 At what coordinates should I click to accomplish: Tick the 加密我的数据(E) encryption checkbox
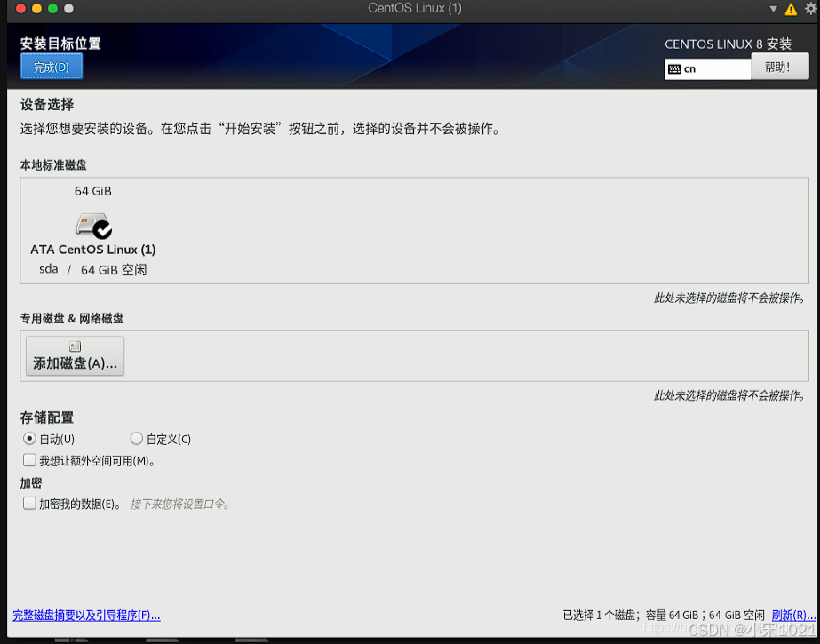[x=29, y=504]
